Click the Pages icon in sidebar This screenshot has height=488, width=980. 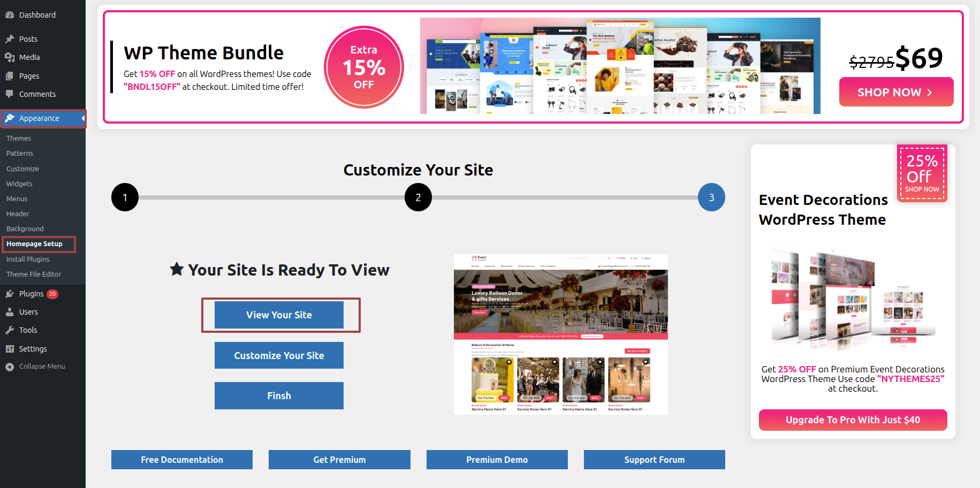pyautogui.click(x=10, y=76)
